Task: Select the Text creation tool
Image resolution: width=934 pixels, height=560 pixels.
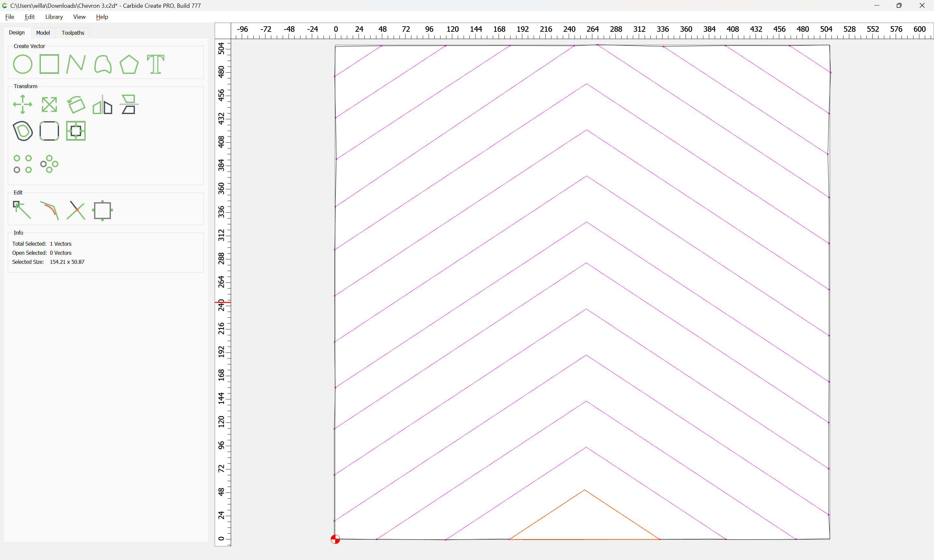Action: tap(156, 64)
